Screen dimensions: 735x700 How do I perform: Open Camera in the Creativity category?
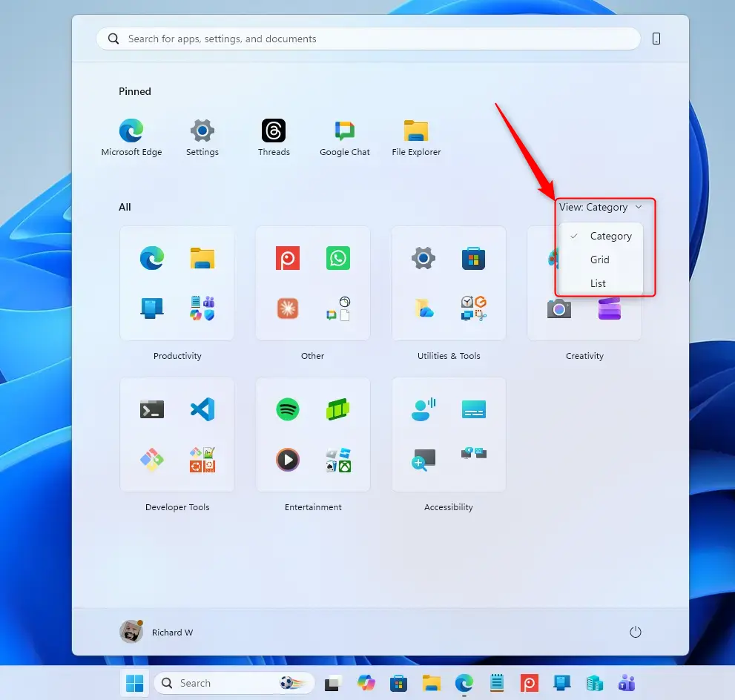(x=558, y=308)
